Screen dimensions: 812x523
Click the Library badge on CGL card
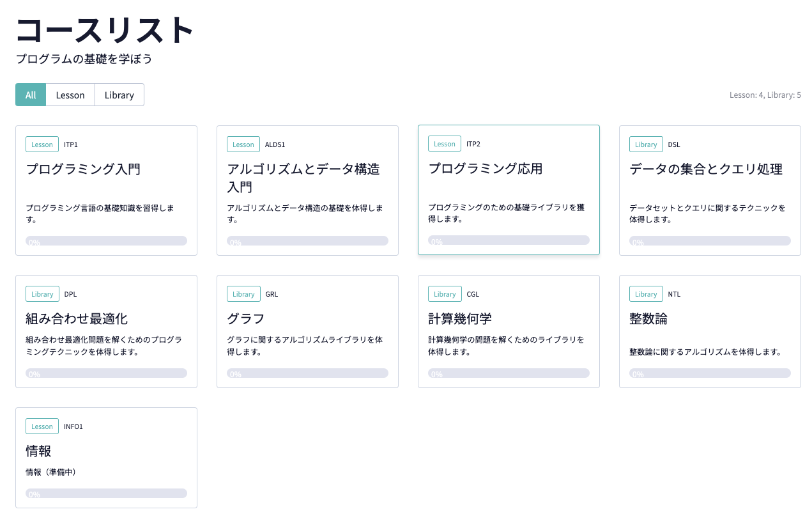pyautogui.click(x=445, y=294)
